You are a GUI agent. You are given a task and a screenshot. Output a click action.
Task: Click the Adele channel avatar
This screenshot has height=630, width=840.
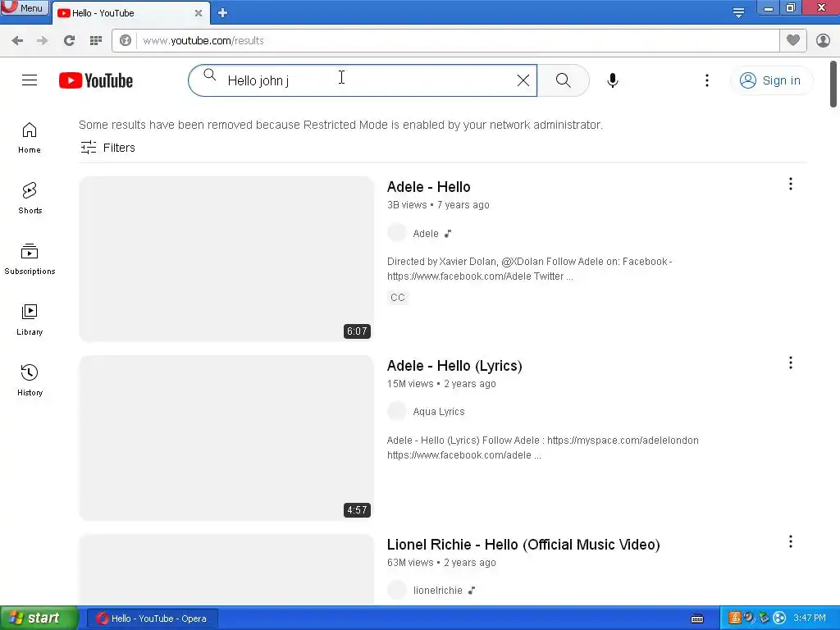[x=397, y=233]
